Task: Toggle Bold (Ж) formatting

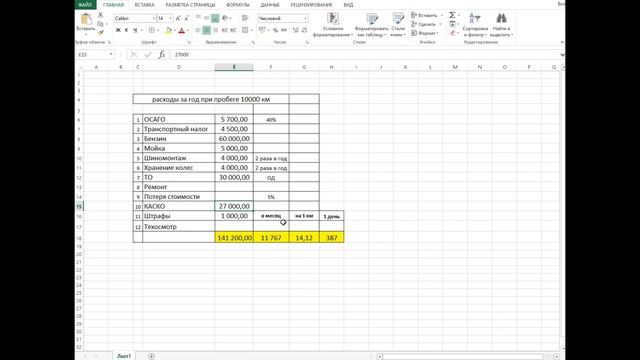Action: 118,30
